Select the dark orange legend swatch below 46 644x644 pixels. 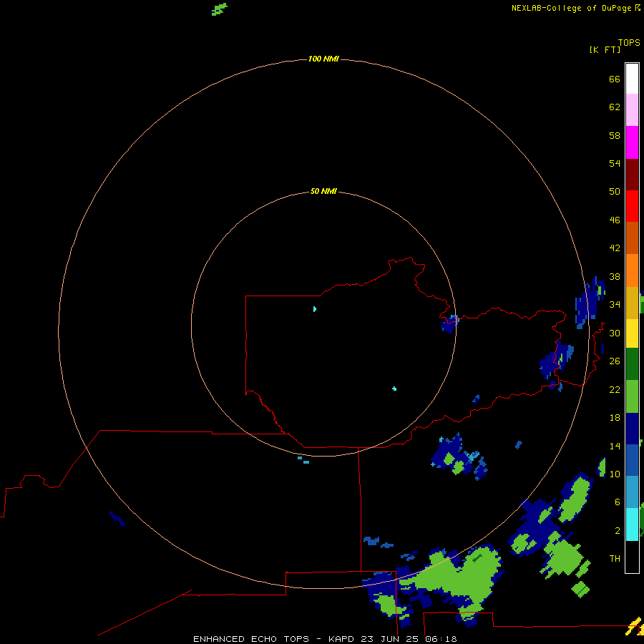(x=632, y=238)
